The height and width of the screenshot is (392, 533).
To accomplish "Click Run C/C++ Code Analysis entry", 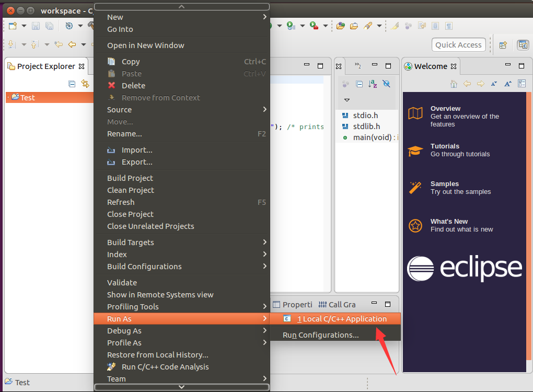I will click(182, 367).
